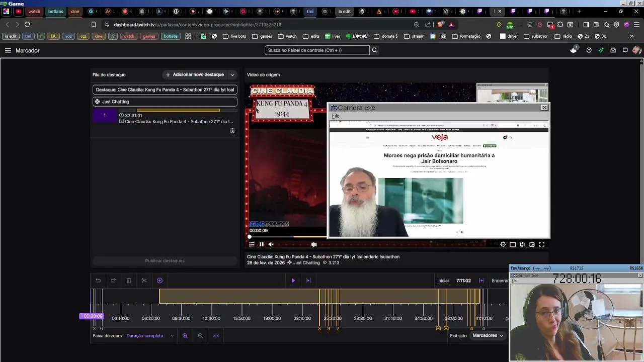644x362 pixels.
Task: Select the scissors split tool
Action: pyautogui.click(x=144, y=281)
